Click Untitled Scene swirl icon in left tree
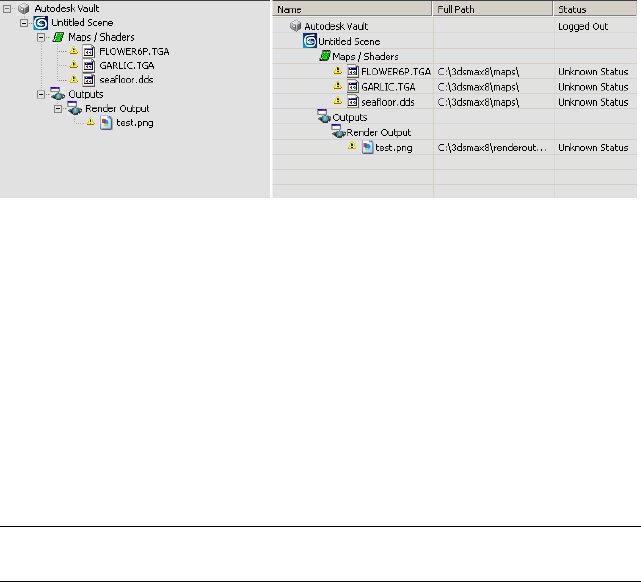641x582 pixels. [40, 23]
